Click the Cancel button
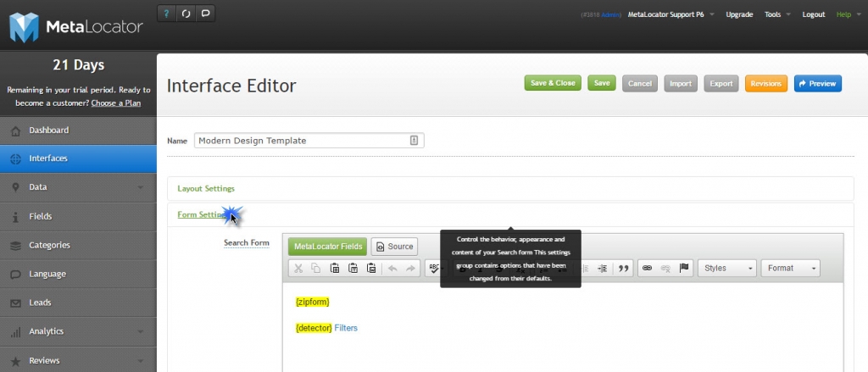868x372 pixels. (x=640, y=84)
